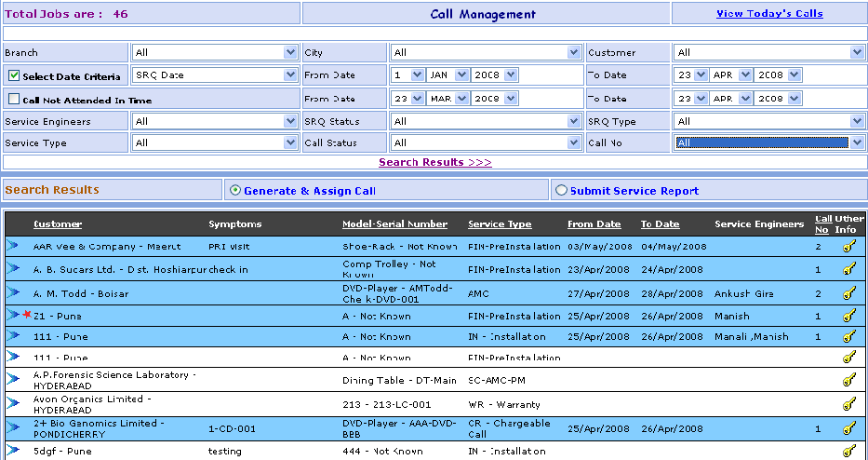Click blue arrow beside A. B. Sugars Ltd.
The width and height of the screenshot is (868, 460).
(x=13, y=268)
